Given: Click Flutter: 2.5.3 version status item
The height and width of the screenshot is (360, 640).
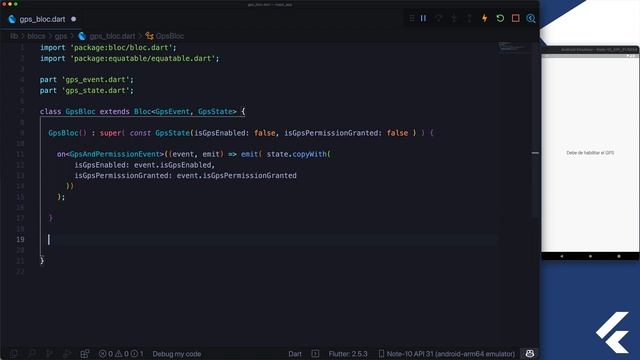Looking at the screenshot, I should [348, 354].
